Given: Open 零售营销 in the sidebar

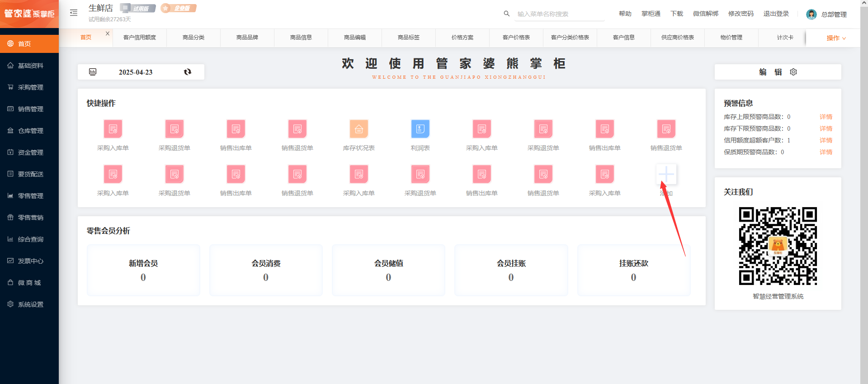Looking at the screenshot, I should (x=29, y=218).
